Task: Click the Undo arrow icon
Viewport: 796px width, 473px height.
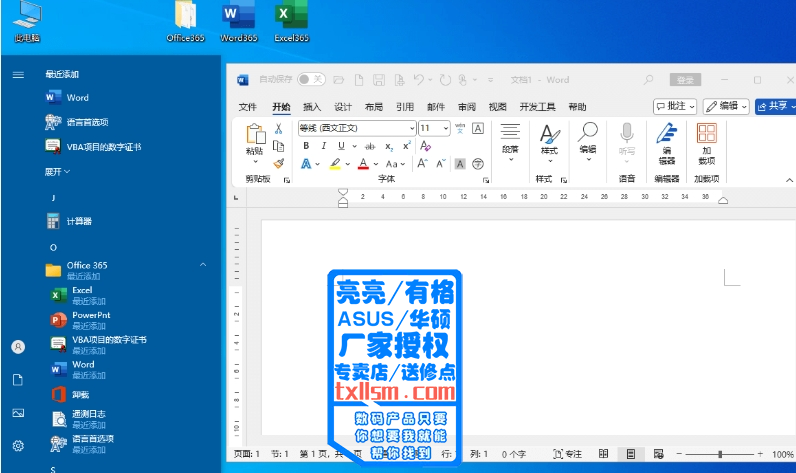Action: tap(419, 80)
